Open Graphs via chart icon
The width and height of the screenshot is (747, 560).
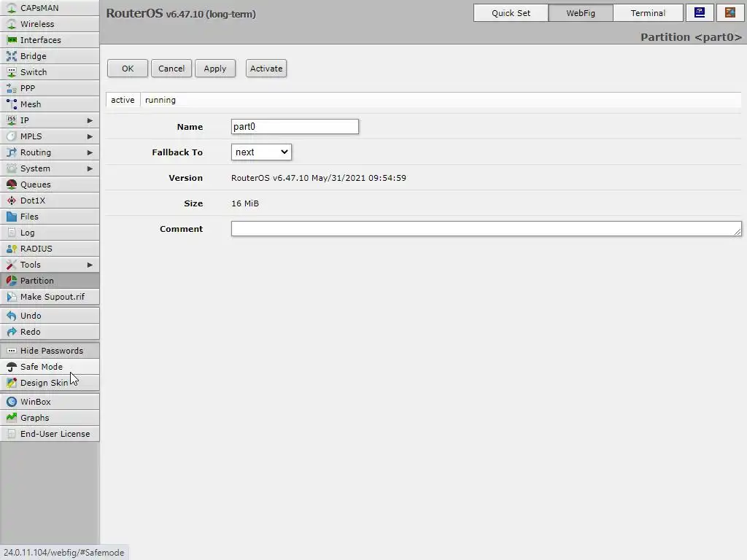click(x=12, y=418)
